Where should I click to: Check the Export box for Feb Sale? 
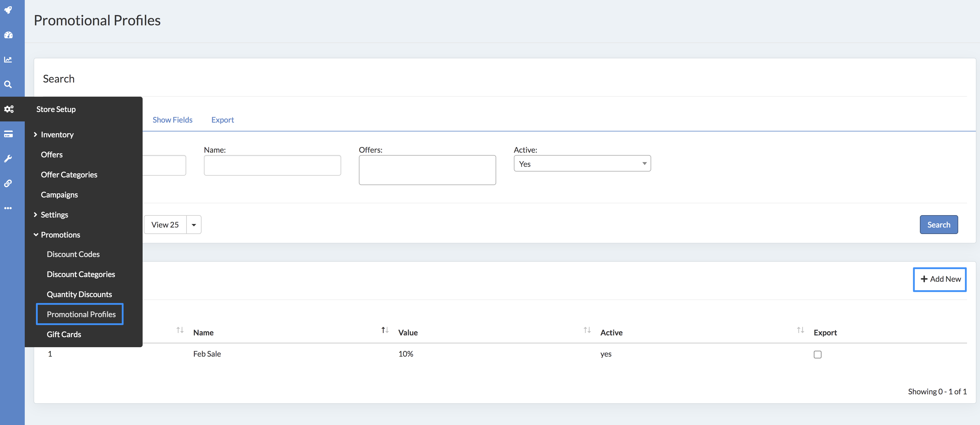click(817, 354)
